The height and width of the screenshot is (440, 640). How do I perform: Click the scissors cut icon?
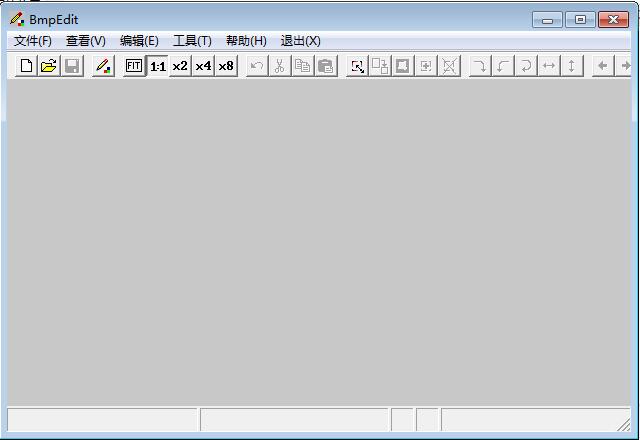(x=280, y=66)
